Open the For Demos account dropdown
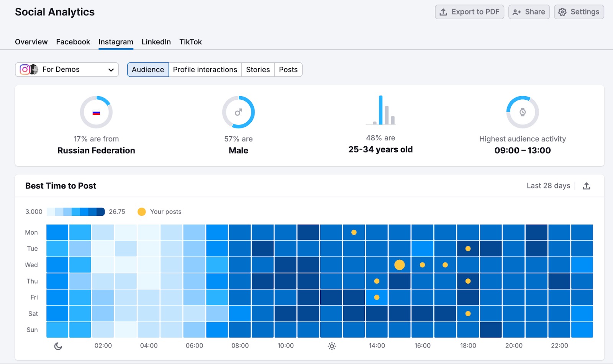Image resolution: width=613 pixels, height=364 pixels. click(x=67, y=70)
